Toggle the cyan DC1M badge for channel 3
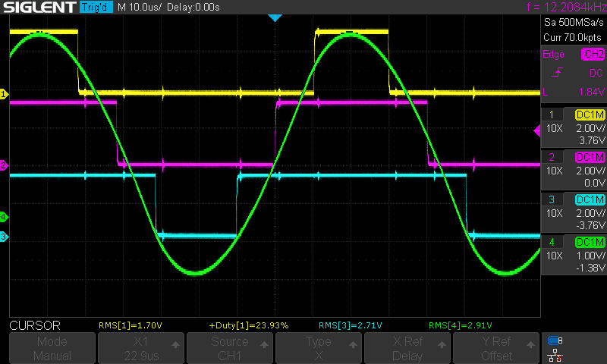Screen dimensions: 607x364 (x=590, y=199)
